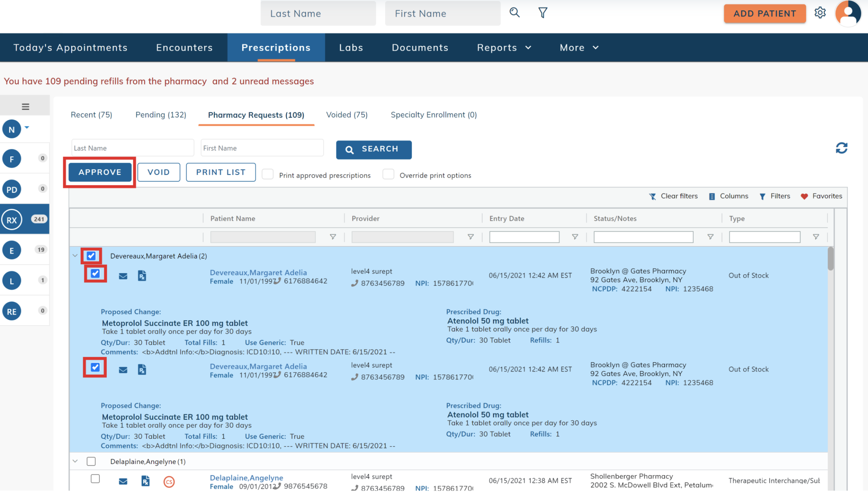
Task: Go to the Labs menu
Action: coord(351,47)
